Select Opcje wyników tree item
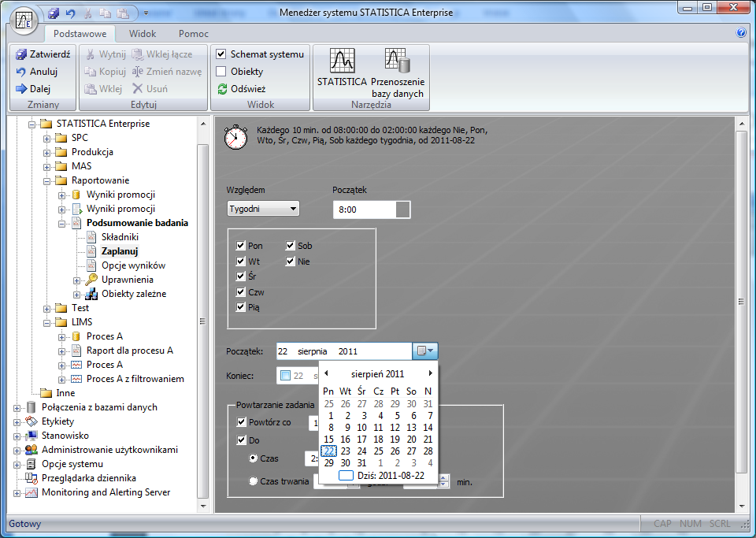756x538 pixels. click(x=133, y=265)
